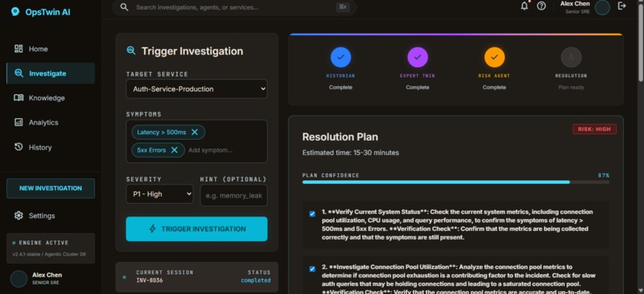Start a New Investigation

pyautogui.click(x=50, y=188)
